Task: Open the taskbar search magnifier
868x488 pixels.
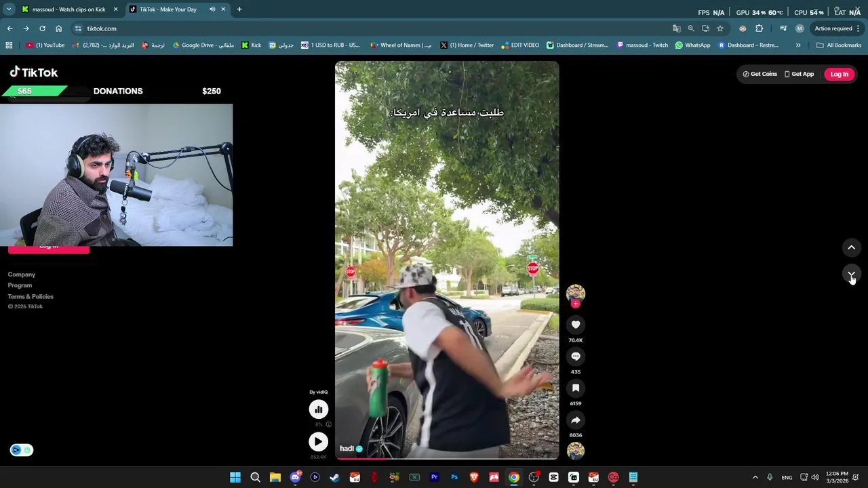Action: pos(255,477)
